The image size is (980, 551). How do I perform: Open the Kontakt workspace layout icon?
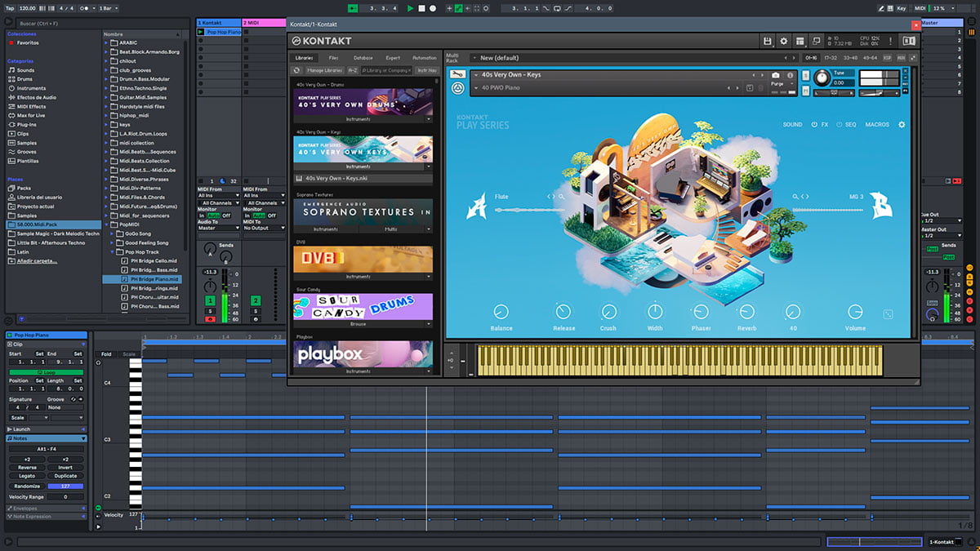coord(800,41)
